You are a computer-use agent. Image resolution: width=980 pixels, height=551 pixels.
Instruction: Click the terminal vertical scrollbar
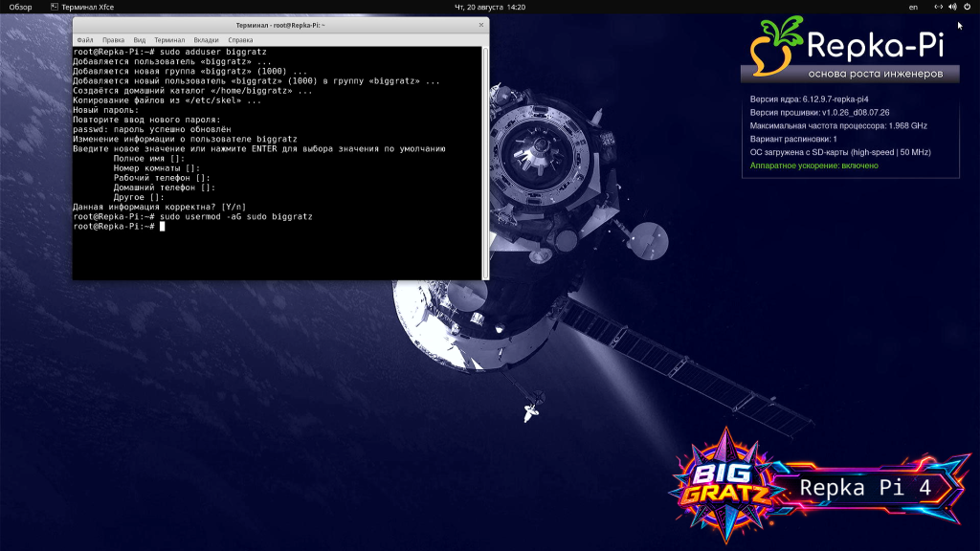click(485, 163)
